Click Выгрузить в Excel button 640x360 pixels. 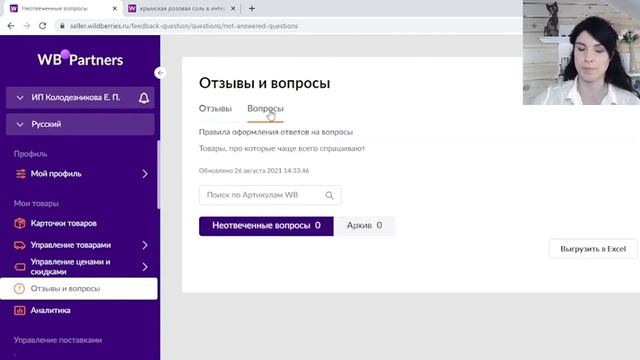593,249
